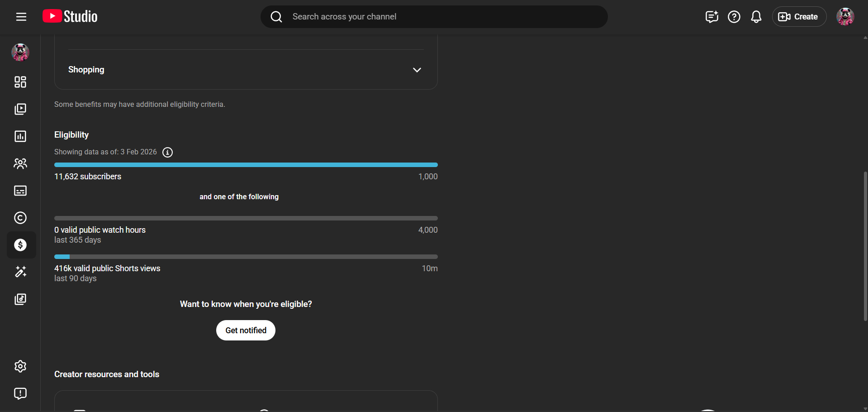Image resolution: width=868 pixels, height=412 pixels.
Task: Select the Earn dollar-sign sidebar icon
Action: point(20,245)
